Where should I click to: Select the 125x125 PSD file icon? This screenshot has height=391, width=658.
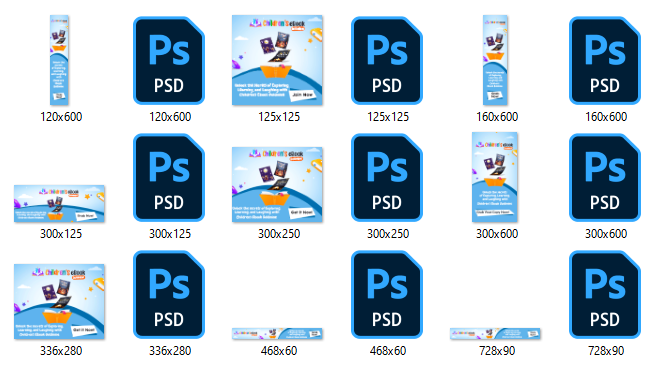387,60
